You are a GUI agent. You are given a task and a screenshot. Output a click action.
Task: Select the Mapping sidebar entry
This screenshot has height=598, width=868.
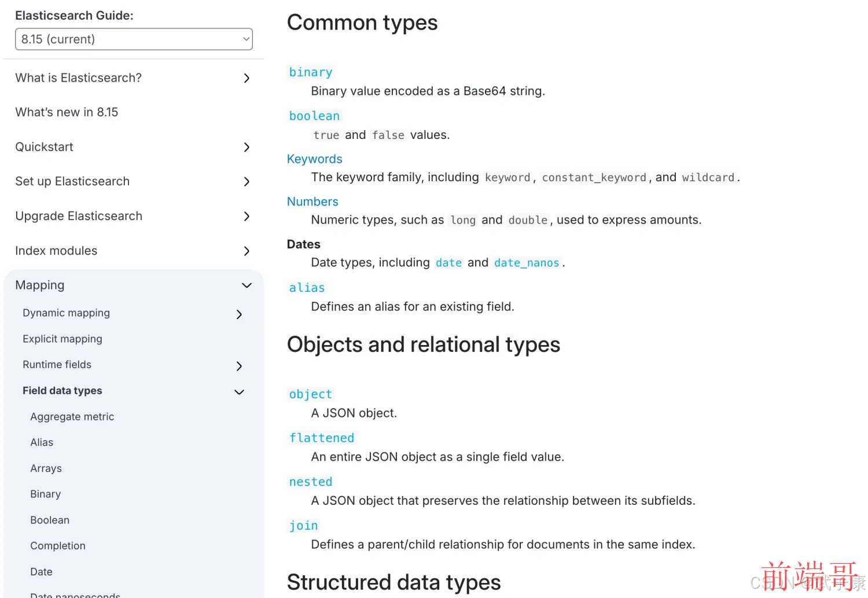(x=40, y=285)
